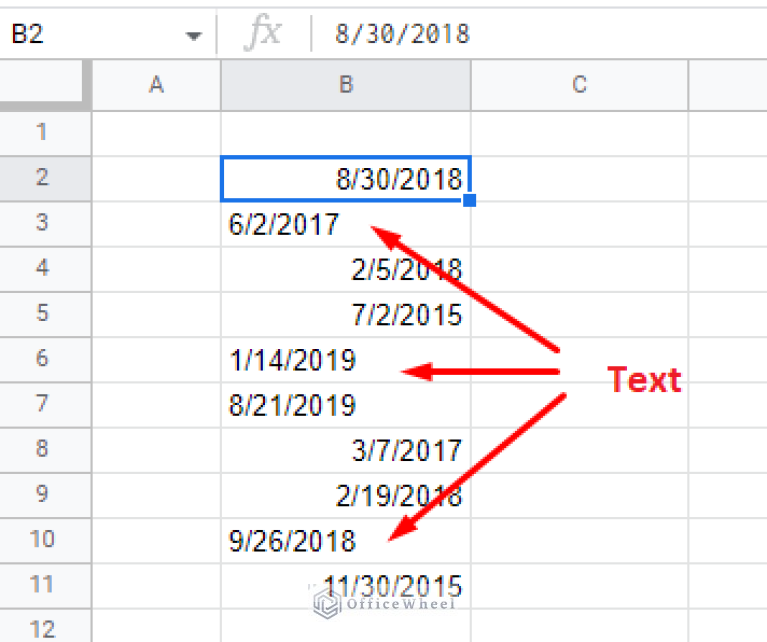767x642 pixels.
Task: Click the select-all corner box
Action: 45,85
